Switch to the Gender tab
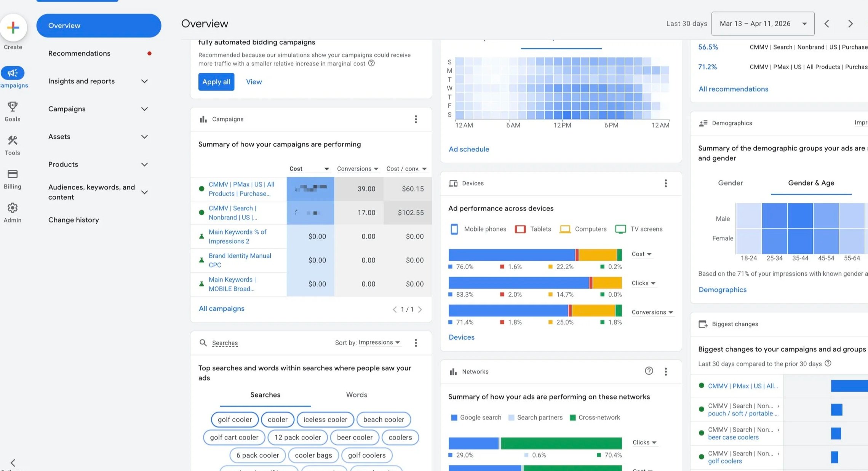The width and height of the screenshot is (868, 471). (x=730, y=183)
